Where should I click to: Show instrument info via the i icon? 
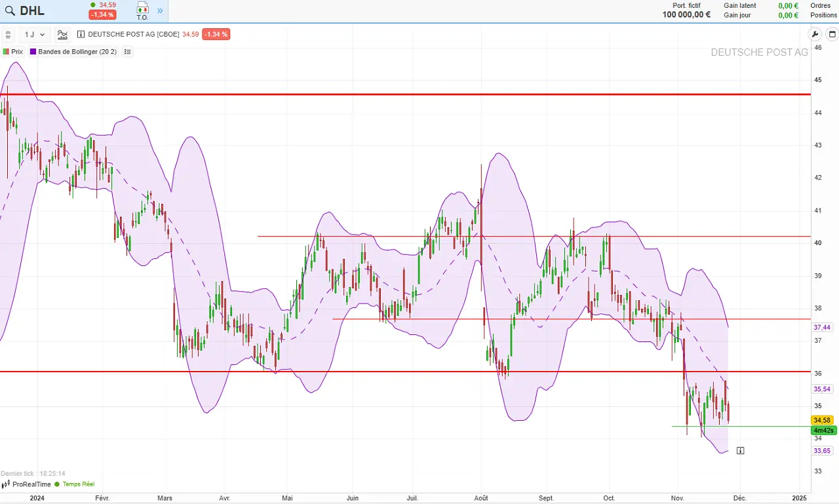[81, 34]
